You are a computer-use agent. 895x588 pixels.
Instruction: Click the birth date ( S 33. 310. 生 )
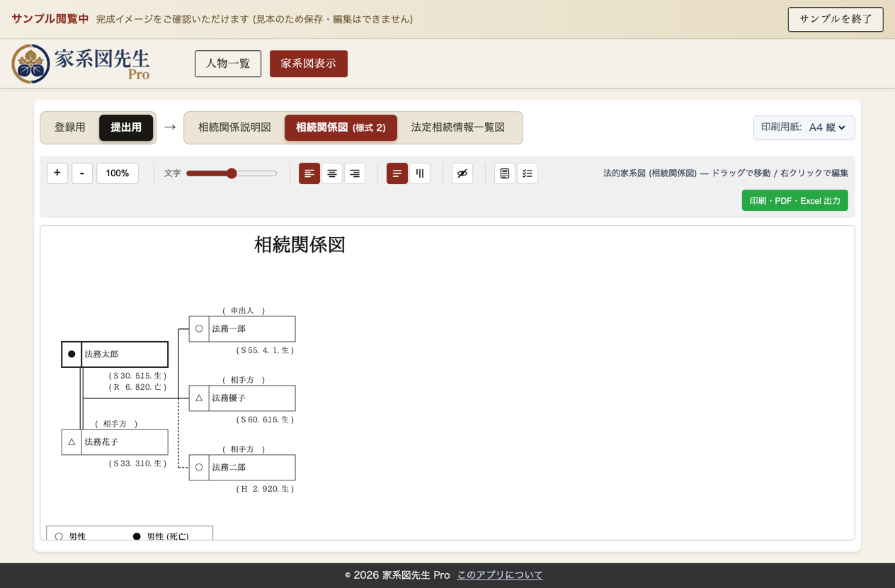pos(137,463)
